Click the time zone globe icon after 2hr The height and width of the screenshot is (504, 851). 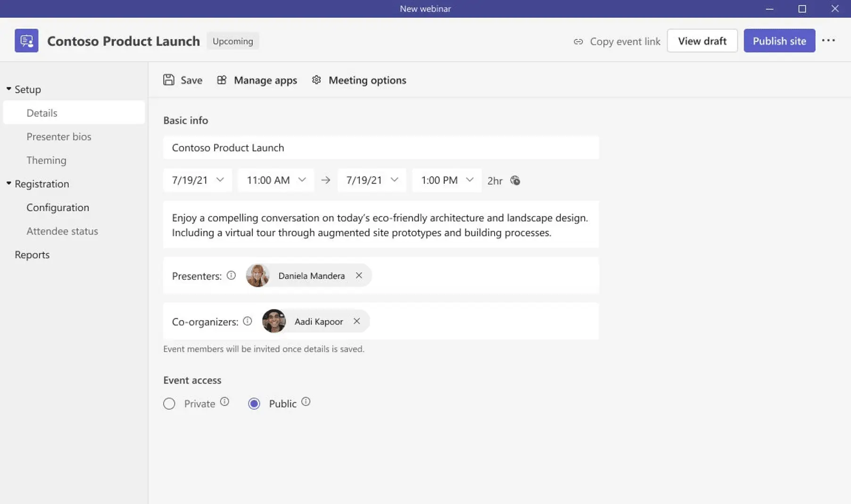tap(515, 180)
